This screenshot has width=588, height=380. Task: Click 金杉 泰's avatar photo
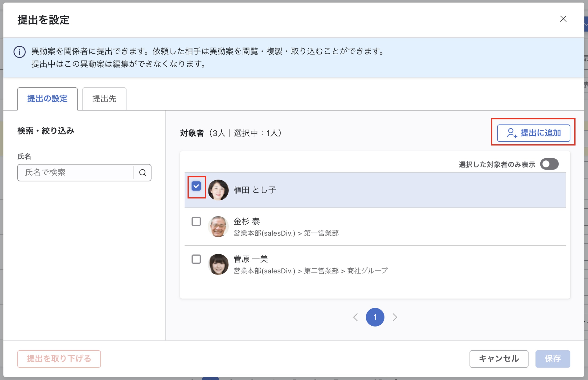click(218, 226)
